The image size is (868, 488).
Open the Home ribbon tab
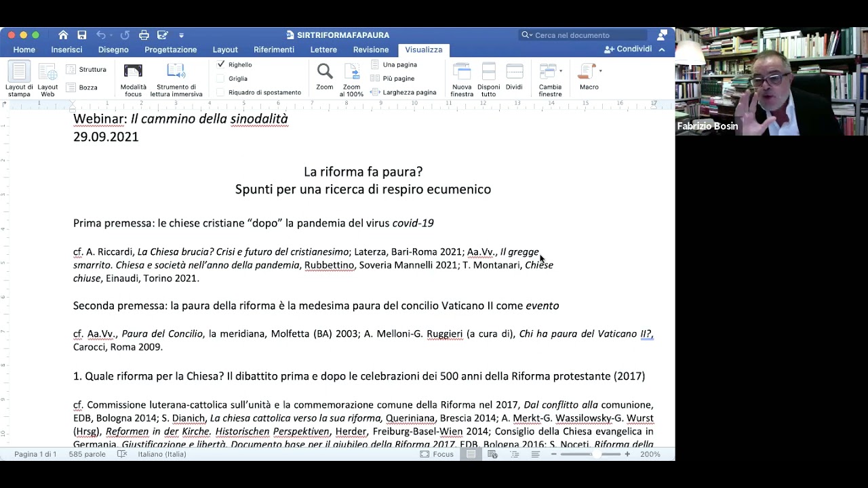click(x=24, y=49)
